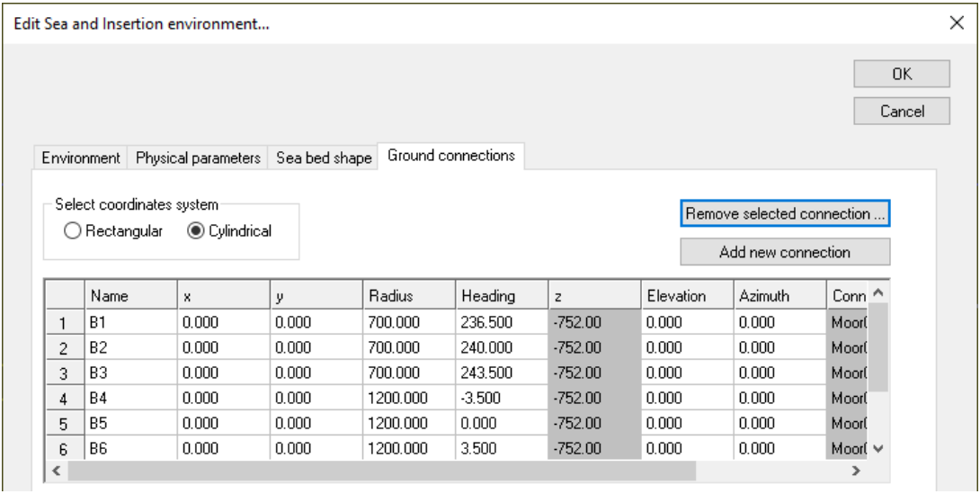This screenshot has height=494, width=980.
Task: Click Remove selected connection button
Action: 785,214
